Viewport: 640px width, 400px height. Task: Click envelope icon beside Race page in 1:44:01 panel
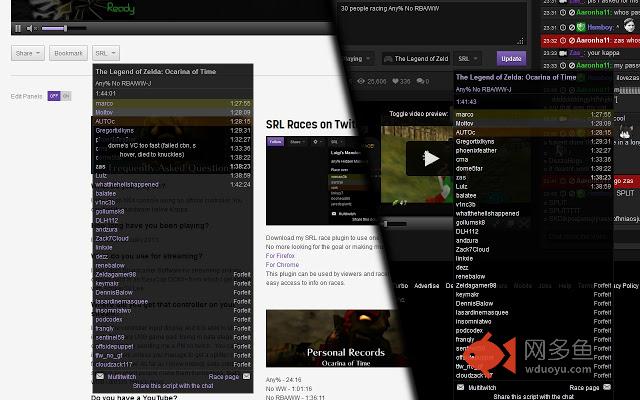247,376
